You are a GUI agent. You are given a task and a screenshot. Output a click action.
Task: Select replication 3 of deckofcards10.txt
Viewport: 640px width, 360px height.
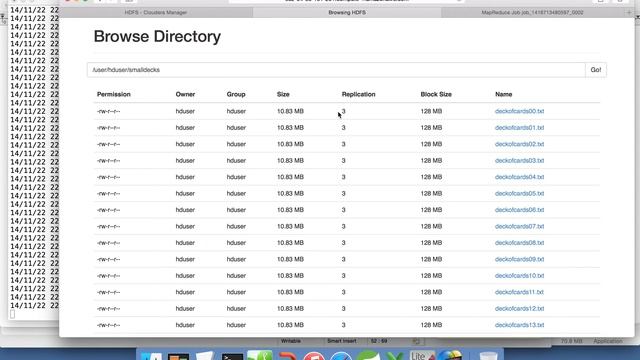[344, 276]
